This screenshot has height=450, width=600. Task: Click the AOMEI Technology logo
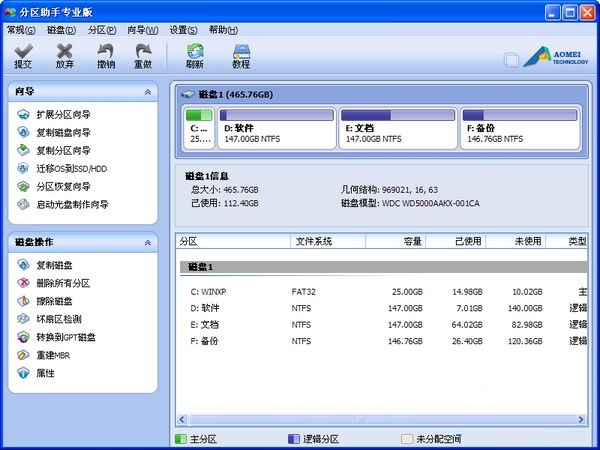556,57
